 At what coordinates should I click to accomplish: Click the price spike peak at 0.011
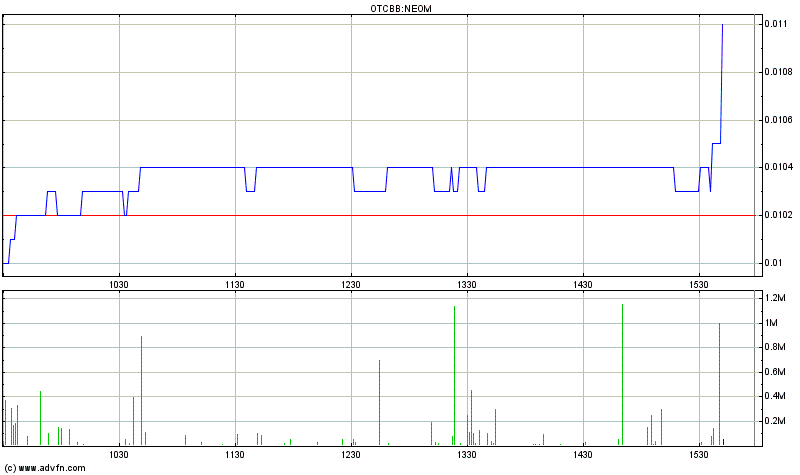coord(722,24)
